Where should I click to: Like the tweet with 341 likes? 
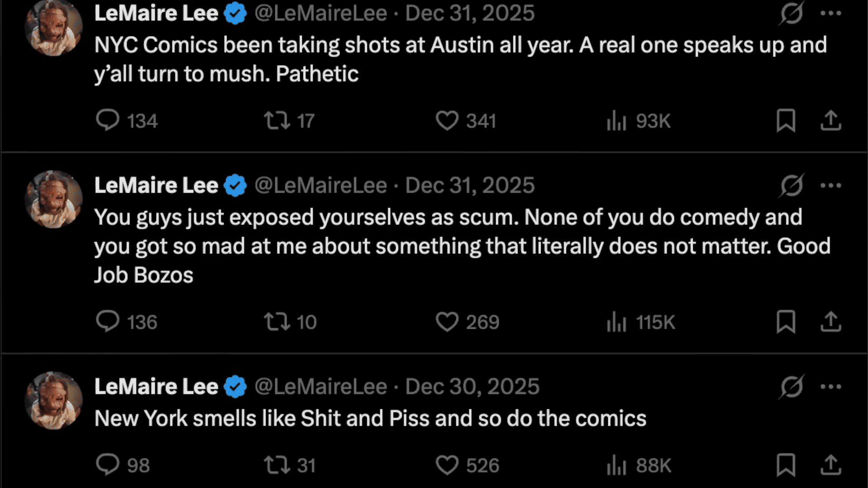pyautogui.click(x=447, y=120)
